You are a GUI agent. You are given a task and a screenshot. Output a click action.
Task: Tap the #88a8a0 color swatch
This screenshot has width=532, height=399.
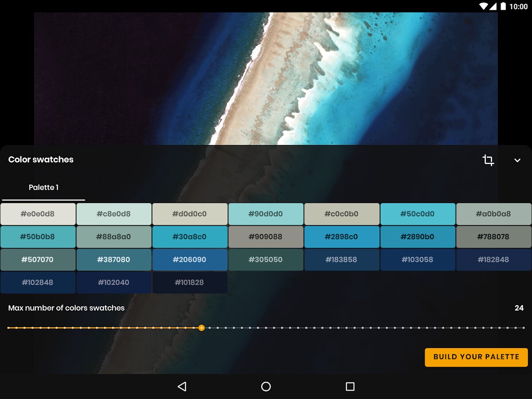click(114, 237)
